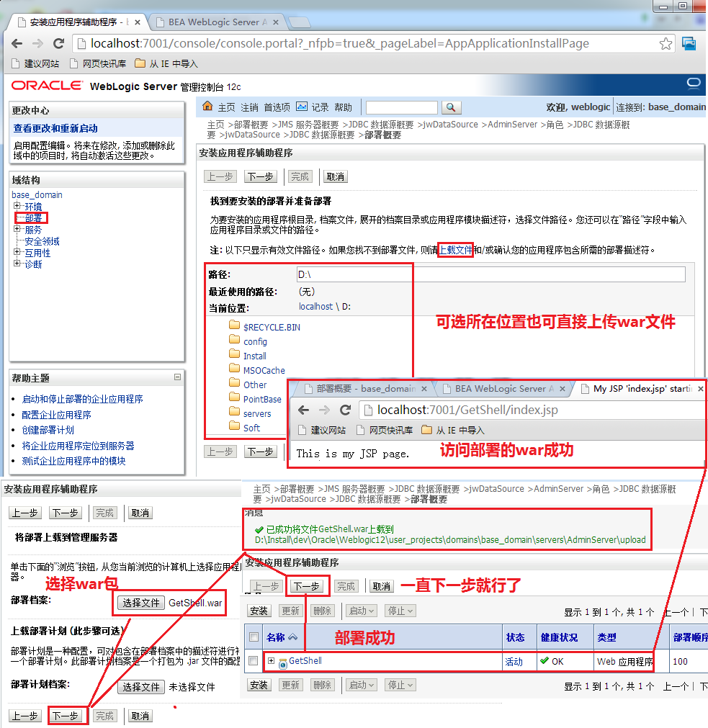This screenshot has width=708, height=728.
Task: Open 查看更改和重新启动 link in 更改中心
Action: pyautogui.click(x=55, y=128)
